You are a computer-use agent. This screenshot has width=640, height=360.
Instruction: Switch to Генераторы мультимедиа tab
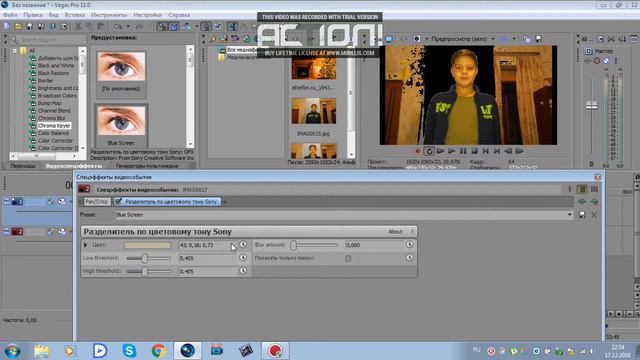coord(147,166)
